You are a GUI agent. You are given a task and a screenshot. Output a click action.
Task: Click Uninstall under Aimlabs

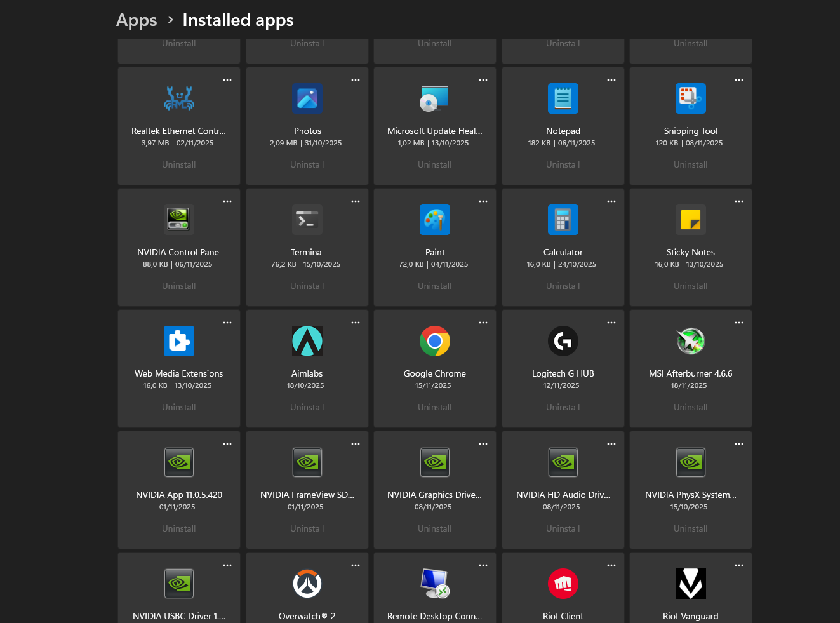point(307,407)
